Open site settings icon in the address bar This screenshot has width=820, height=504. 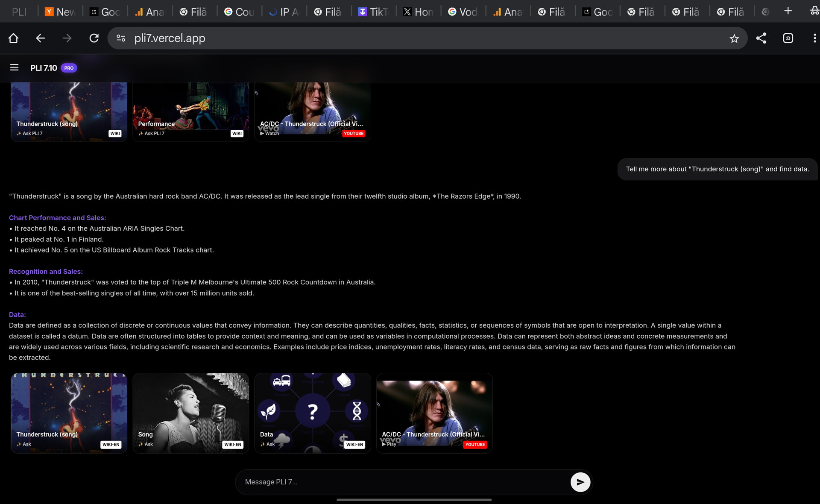coord(121,38)
